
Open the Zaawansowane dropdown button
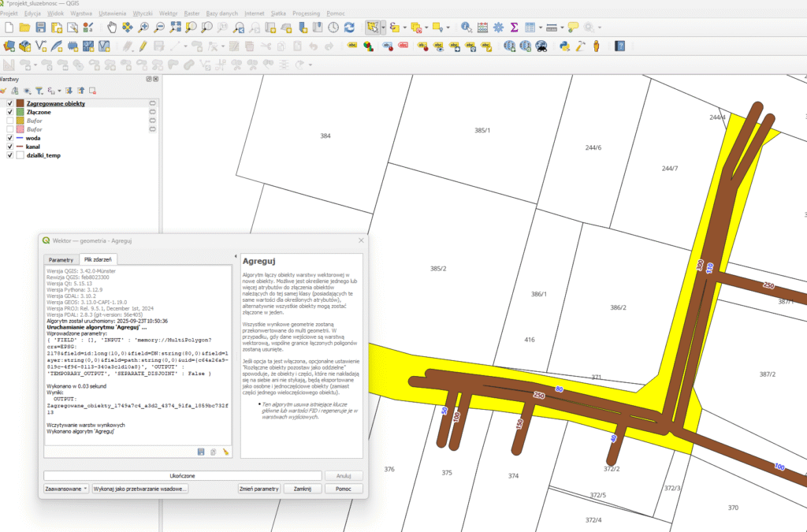pos(66,489)
